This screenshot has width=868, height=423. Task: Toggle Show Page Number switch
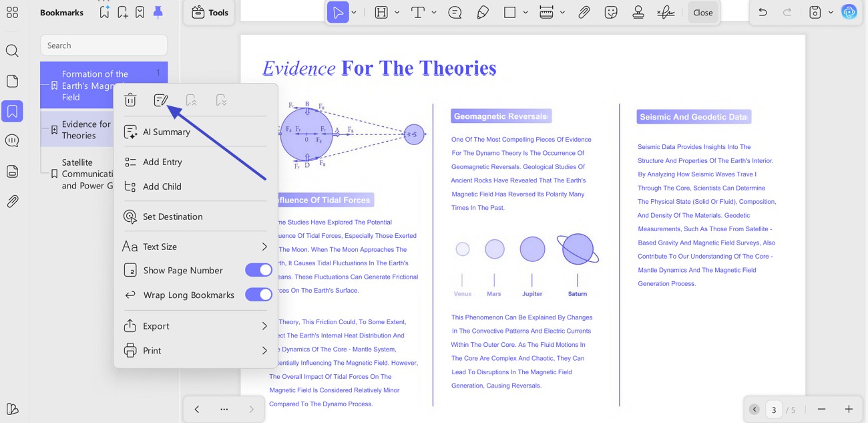(x=258, y=270)
